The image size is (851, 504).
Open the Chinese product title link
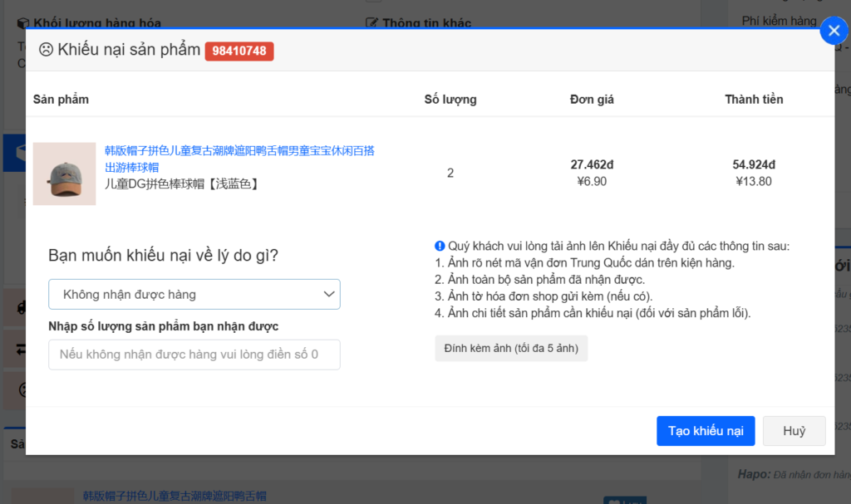(x=235, y=151)
